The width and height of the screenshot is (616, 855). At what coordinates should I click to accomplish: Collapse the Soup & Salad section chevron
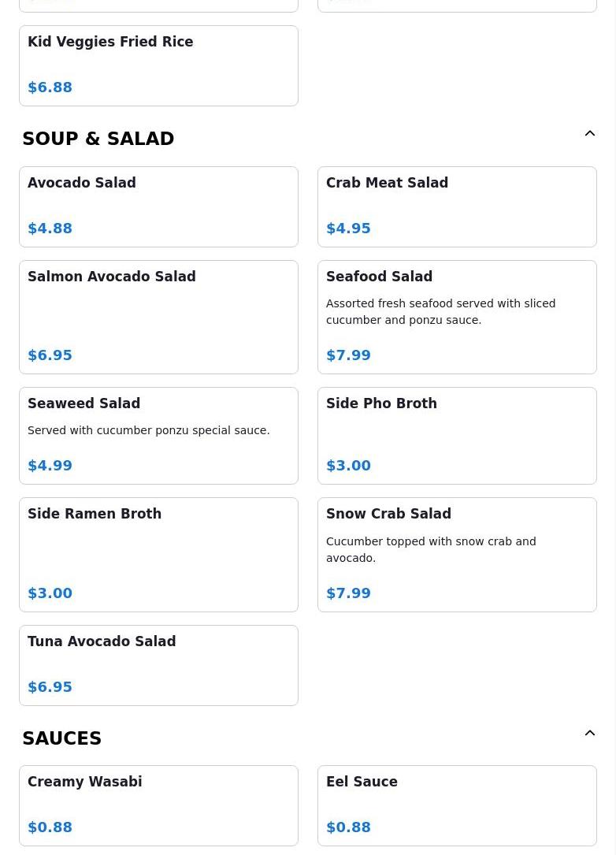tap(589, 134)
